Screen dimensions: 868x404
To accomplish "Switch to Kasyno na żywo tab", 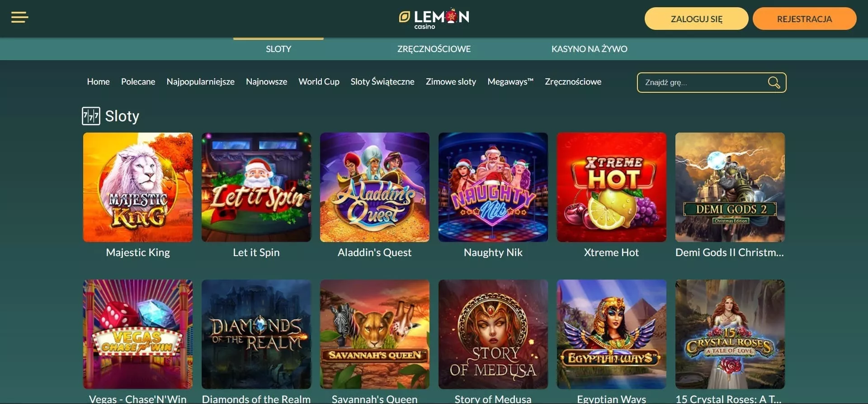I will [x=589, y=49].
